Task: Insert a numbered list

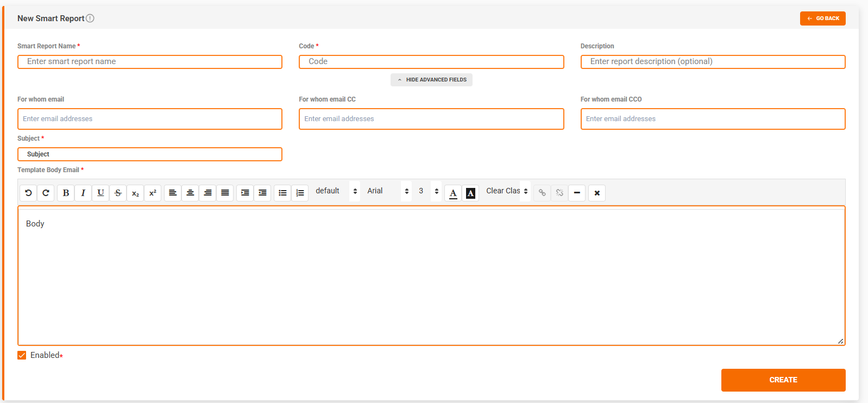Action: coord(300,193)
